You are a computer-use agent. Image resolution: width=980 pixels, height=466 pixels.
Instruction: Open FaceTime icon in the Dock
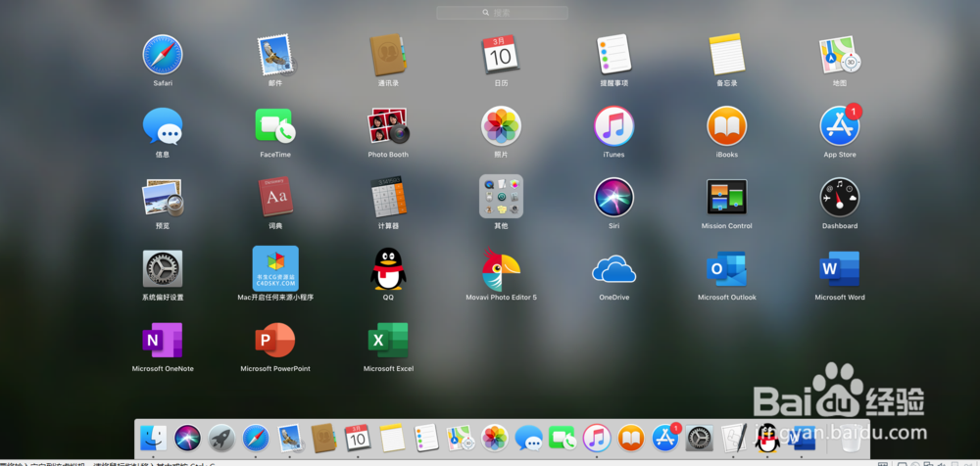coord(563,439)
